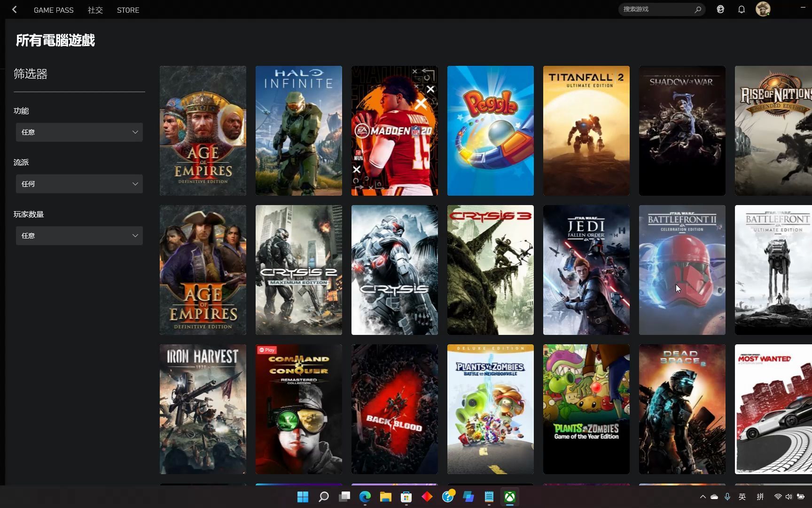Open Battlefront Ultimate Edition tile
Image resolution: width=812 pixels, height=508 pixels.
(773, 270)
